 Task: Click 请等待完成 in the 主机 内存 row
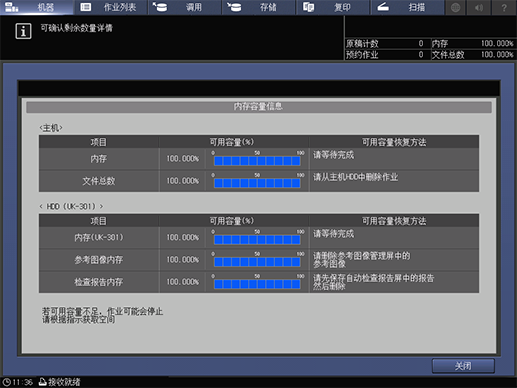point(333,155)
